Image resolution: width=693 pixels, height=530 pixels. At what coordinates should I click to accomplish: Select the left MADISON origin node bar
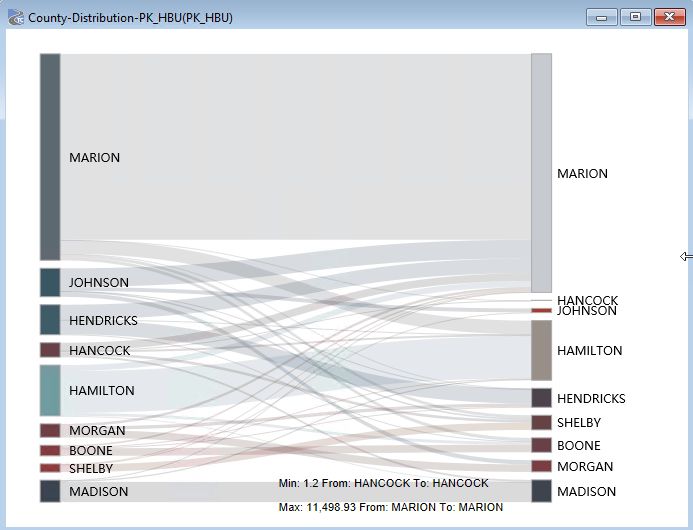pyautogui.click(x=50, y=491)
